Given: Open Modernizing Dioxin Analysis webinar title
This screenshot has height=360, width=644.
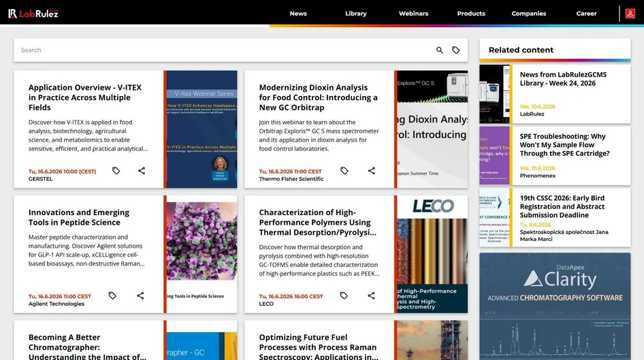Looking at the screenshot, I should [319, 97].
